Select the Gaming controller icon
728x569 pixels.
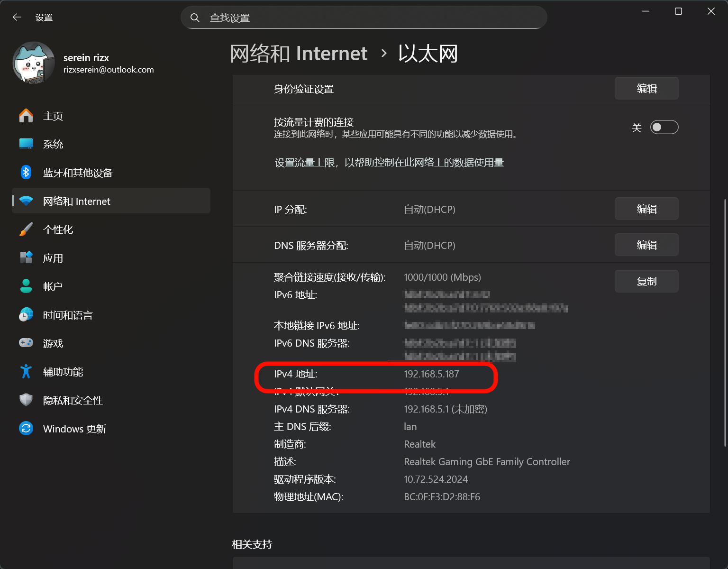tap(26, 343)
